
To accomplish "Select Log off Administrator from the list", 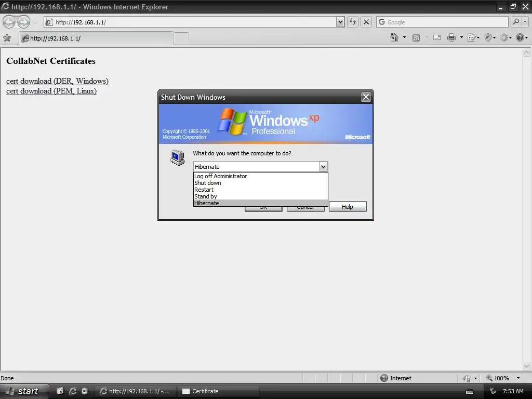I will [x=261, y=176].
